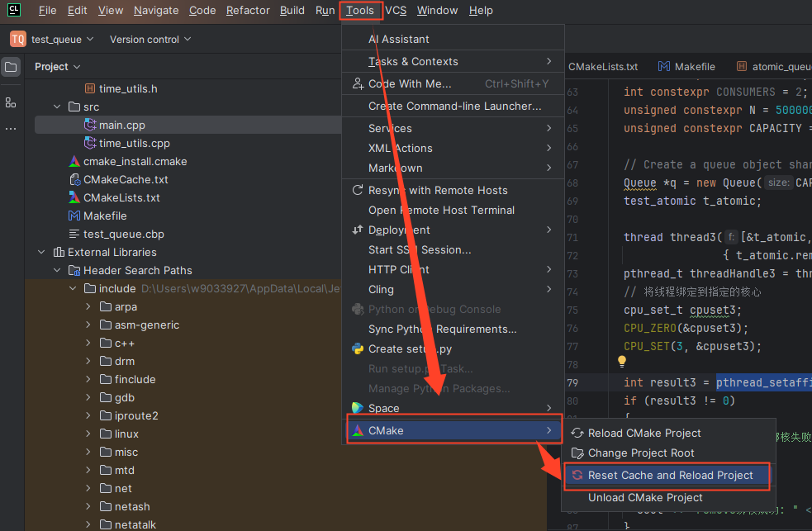Collapse the Header Search Paths node

[57, 270]
